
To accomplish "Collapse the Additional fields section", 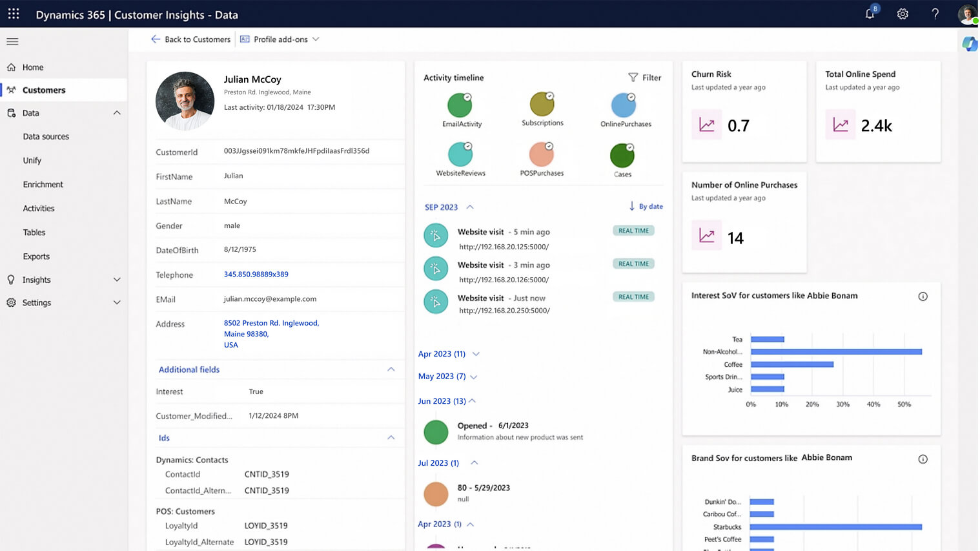I will pyautogui.click(x=391, y=369).
